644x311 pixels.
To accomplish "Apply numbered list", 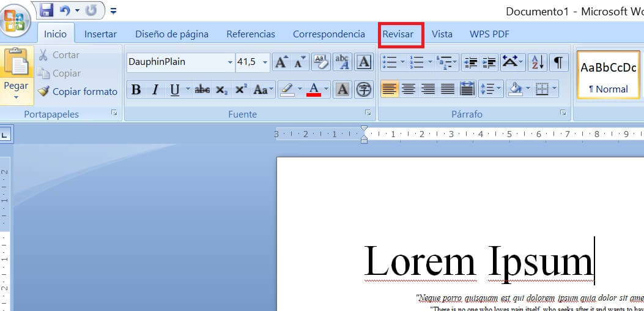I will click(x=416, y=62).
